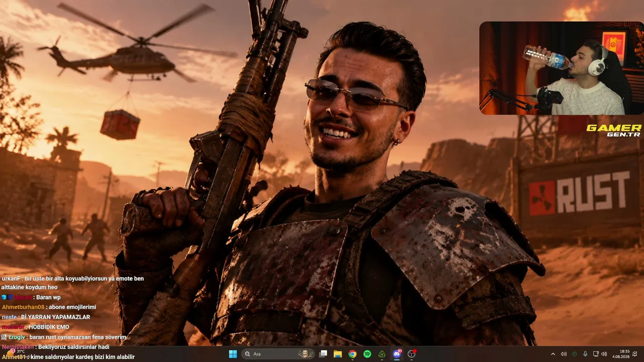Image resolution: width=644 pixels, height=362 pixels.
Task: Open the network status tray icon
Action: (596, 354)
